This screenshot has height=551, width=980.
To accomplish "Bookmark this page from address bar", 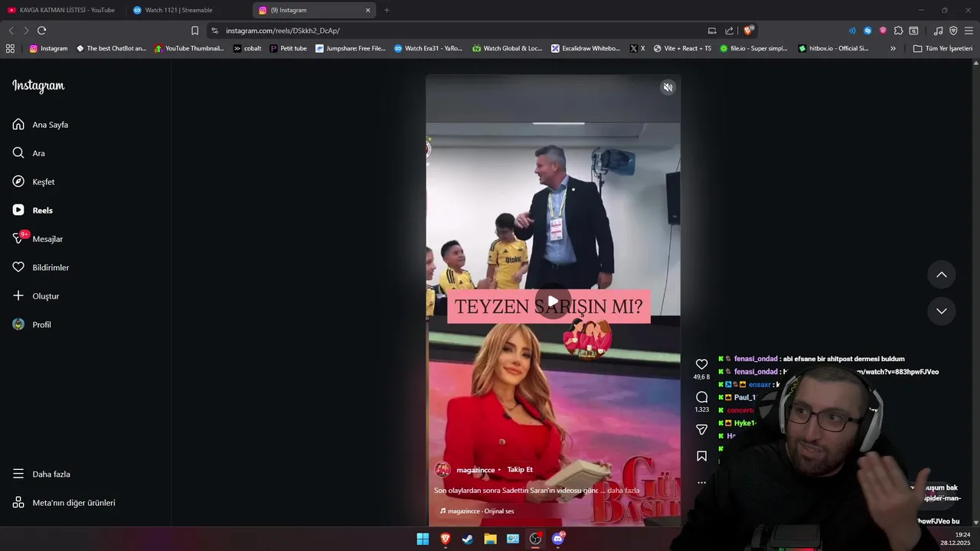I will tap(194, 31).
